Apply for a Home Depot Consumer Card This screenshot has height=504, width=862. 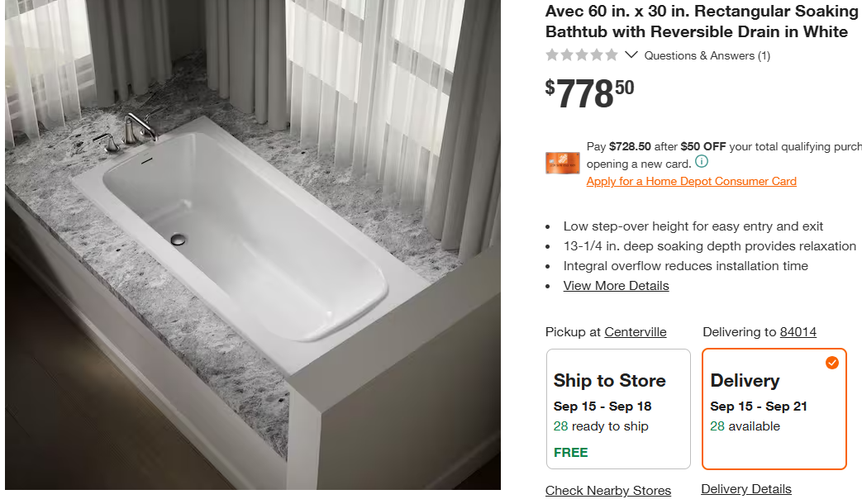(691, 182)
